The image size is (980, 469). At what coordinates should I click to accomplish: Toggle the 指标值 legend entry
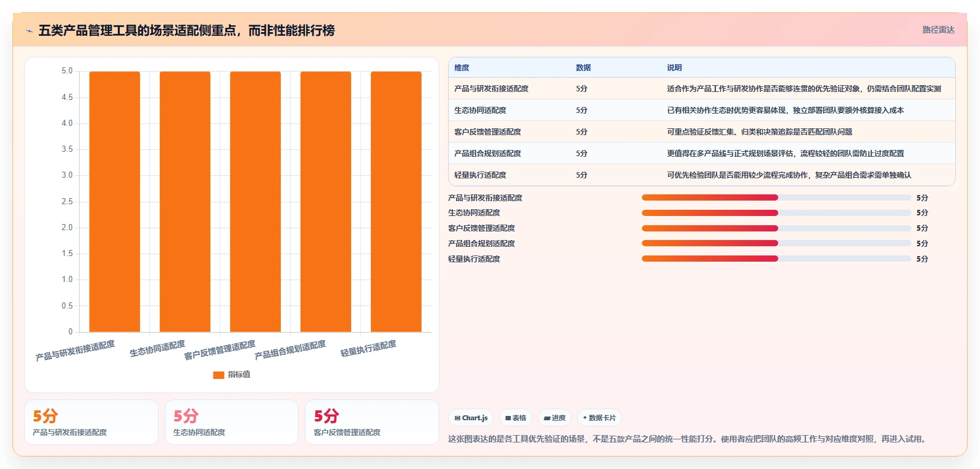[231, 375]
